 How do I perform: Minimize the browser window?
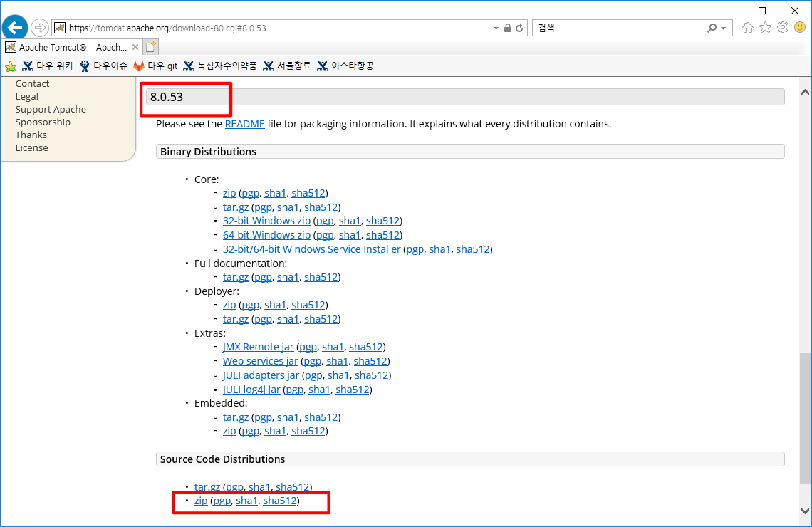pyautogui.click(x=730, y=11)
